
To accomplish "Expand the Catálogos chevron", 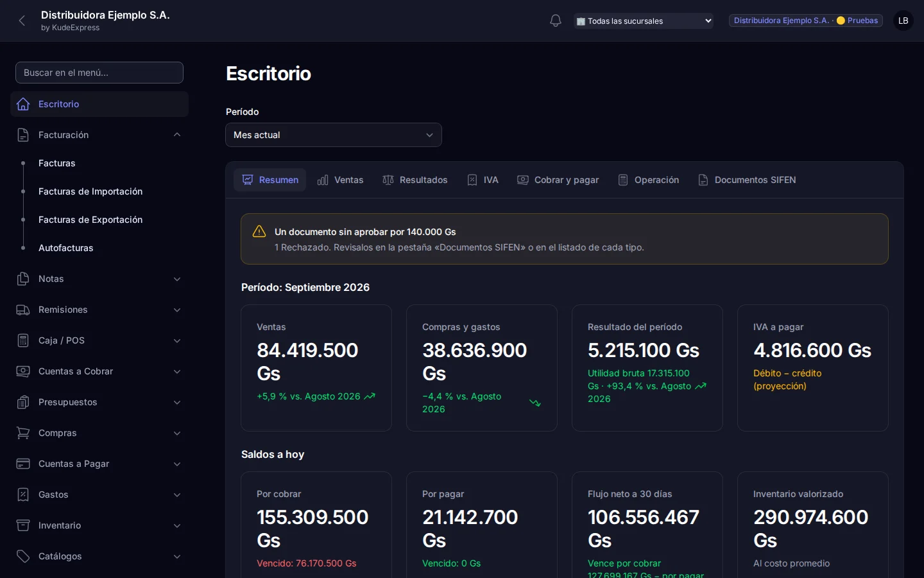I will 177,556.
